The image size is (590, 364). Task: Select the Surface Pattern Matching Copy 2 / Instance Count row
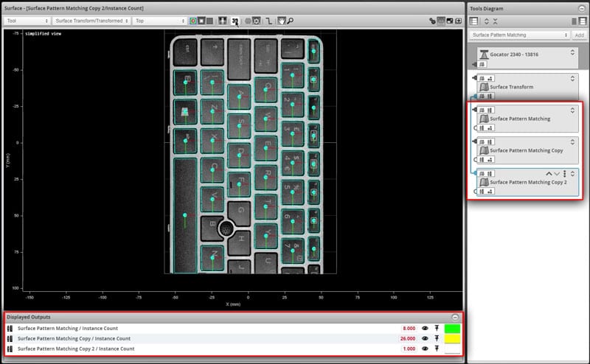point(233,349)
